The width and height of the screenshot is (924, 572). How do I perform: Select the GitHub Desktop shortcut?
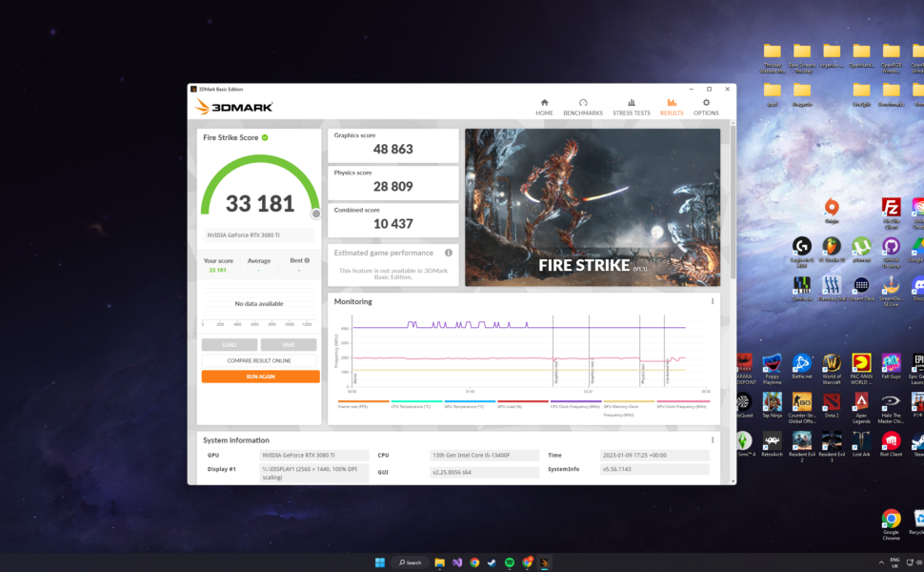pyautogui.click(x=891, y=252)
